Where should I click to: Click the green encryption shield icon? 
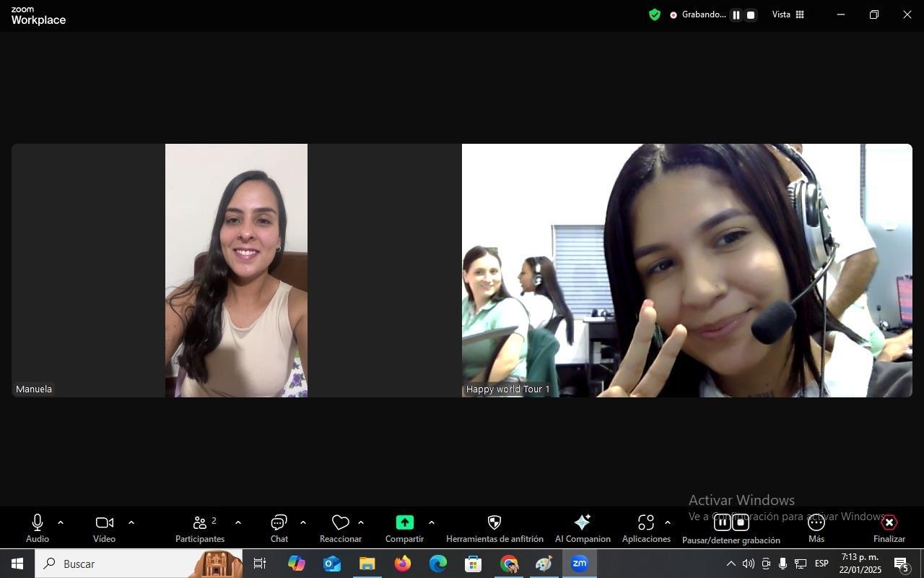click(x=655, y=14)
